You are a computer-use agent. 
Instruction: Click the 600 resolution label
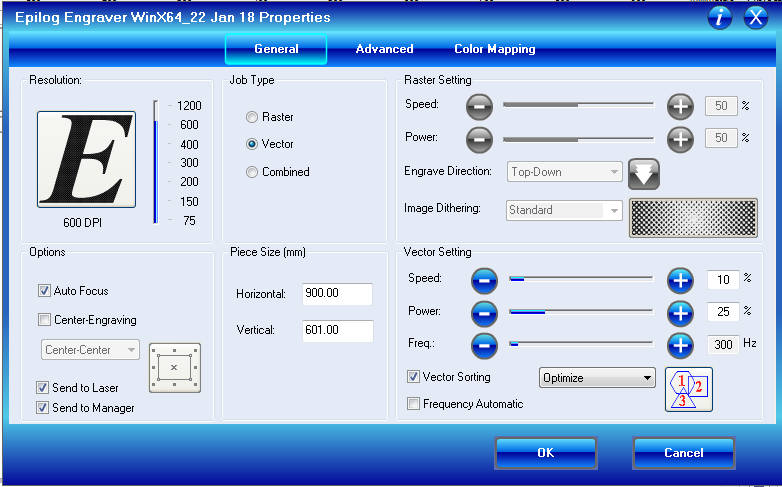point(189,125)
